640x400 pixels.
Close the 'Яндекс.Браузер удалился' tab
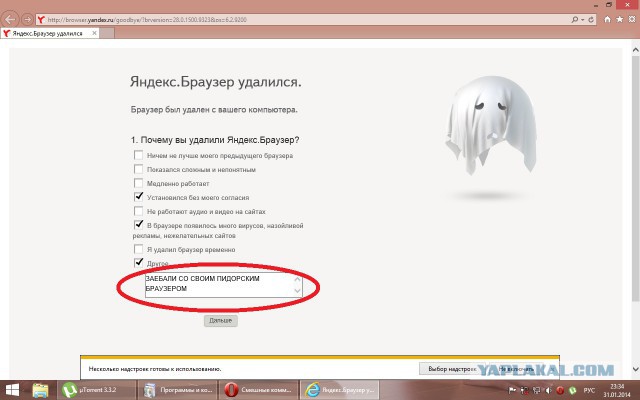(94, 33)
